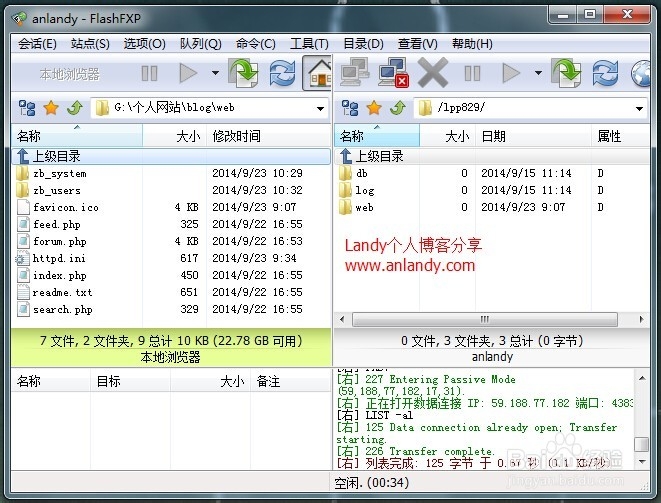Open the 查看(V) menu
Viewport: 661px width, 503px height.
coord(418,44)
